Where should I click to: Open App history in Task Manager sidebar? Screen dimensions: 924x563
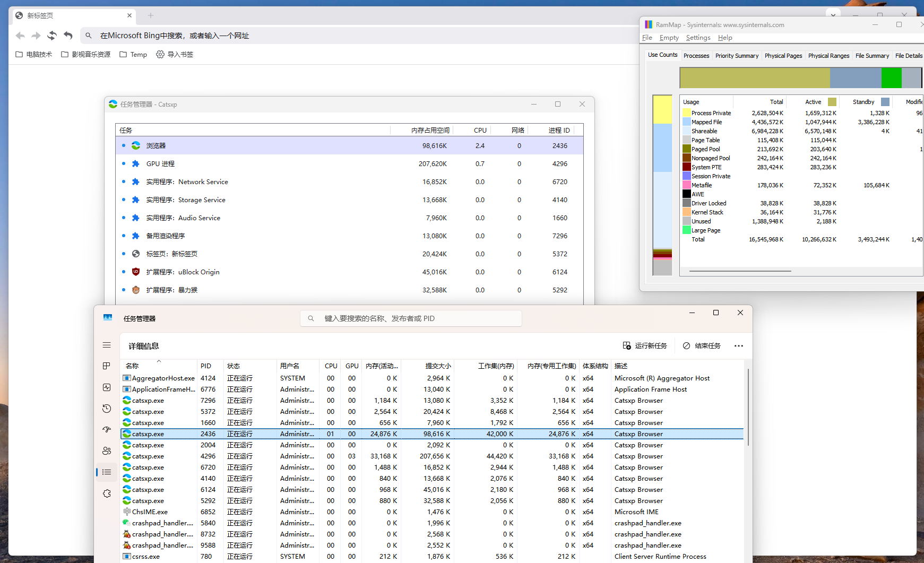(107, 409)
